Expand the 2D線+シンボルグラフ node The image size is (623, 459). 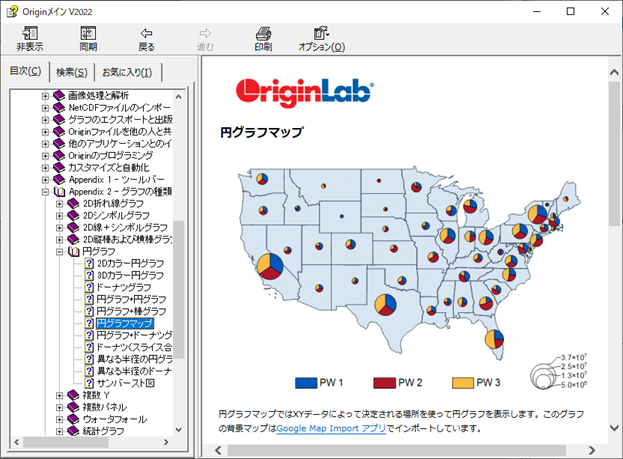tap(60, 228)
